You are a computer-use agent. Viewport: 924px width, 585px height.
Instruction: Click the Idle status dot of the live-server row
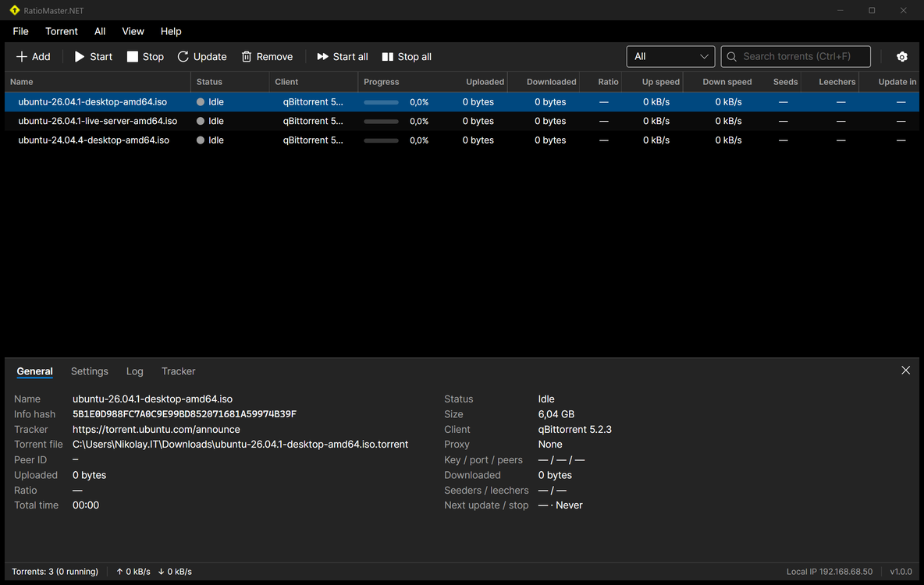(x=201, y=121)
